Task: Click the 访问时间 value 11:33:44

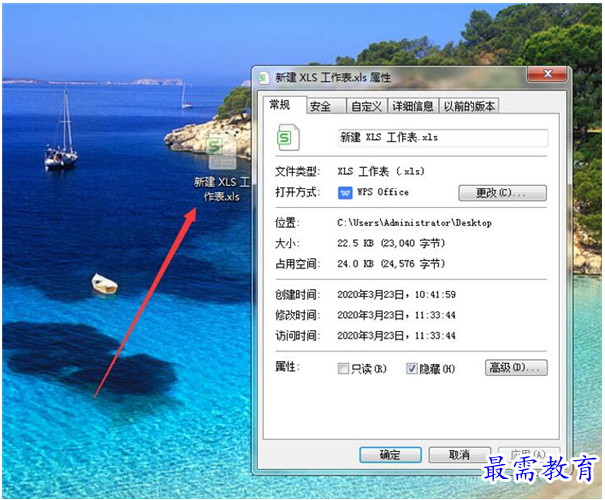Action: point(435,336)
